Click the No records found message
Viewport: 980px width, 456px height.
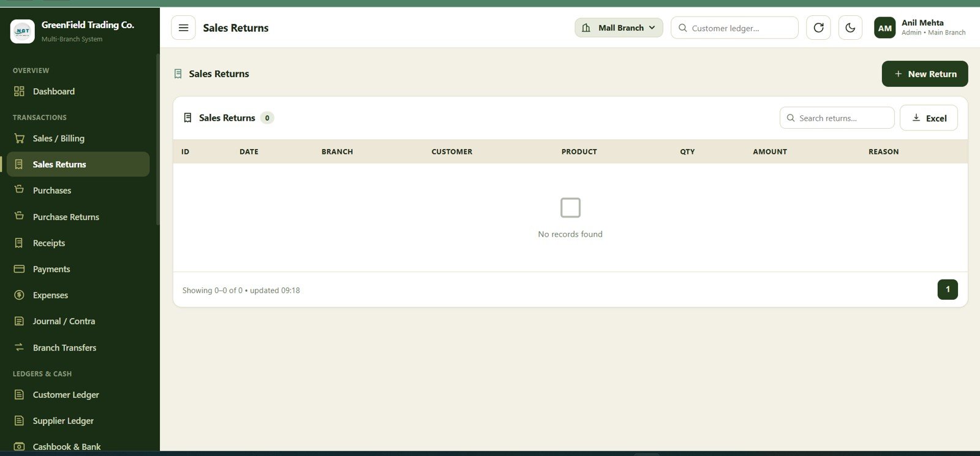(570, 234)
